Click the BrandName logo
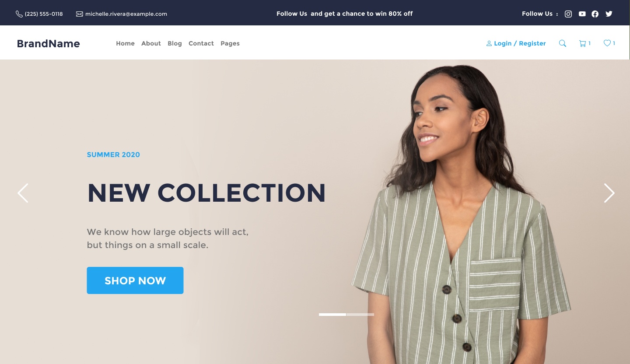 tap(48, 43)
